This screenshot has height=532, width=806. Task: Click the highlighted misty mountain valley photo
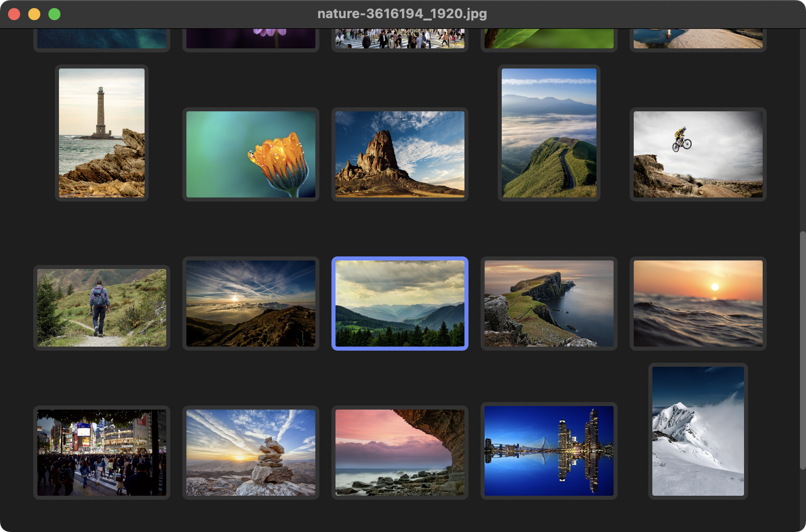pos(400,303)
